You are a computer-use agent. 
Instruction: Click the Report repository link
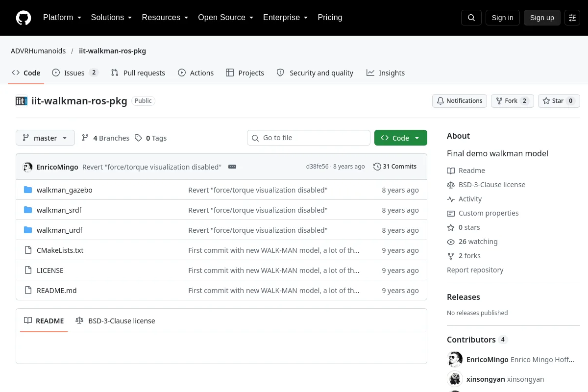coord(475,270)
